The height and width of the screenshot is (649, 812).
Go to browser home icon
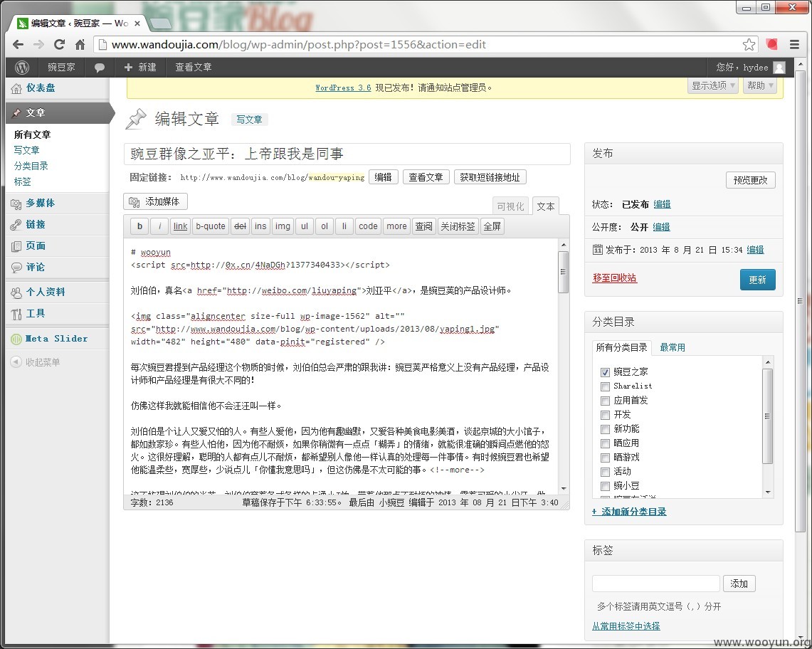(x=80, y=45)
